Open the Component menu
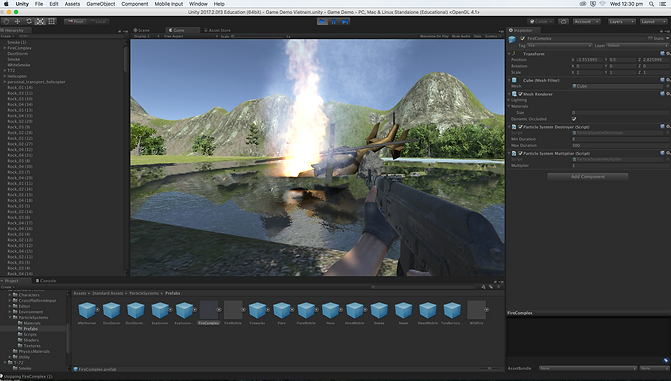Screen dimensions: 671x381 coord(135,4)
